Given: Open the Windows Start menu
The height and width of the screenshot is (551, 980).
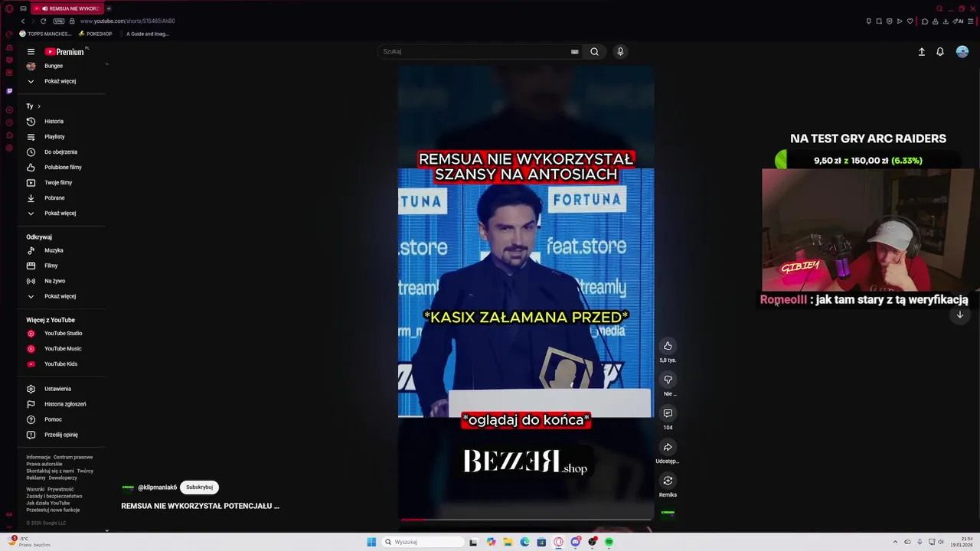Looking at the screenshot, I should tap(371, 542).
